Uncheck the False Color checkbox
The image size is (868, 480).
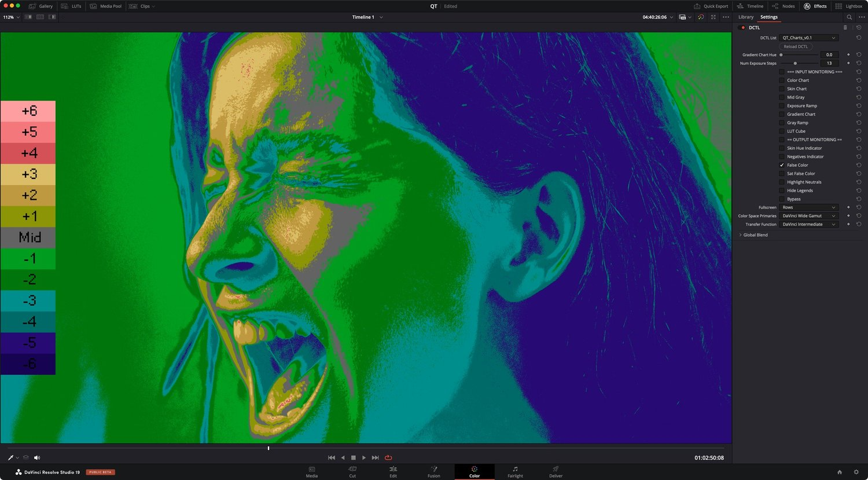(782, 165)
